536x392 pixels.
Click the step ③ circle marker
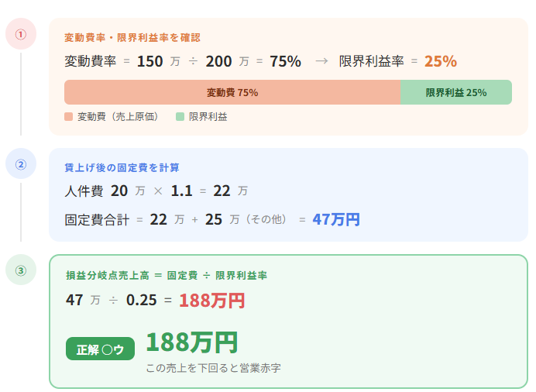coord(21,270)
